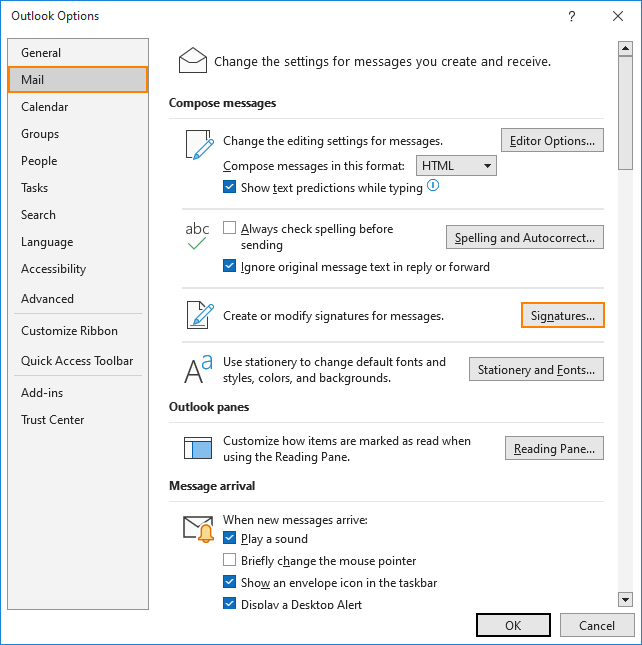This screenshot has height=645, width=642.
Task: Click the Signatures button
Action: [x=563, y=316]
